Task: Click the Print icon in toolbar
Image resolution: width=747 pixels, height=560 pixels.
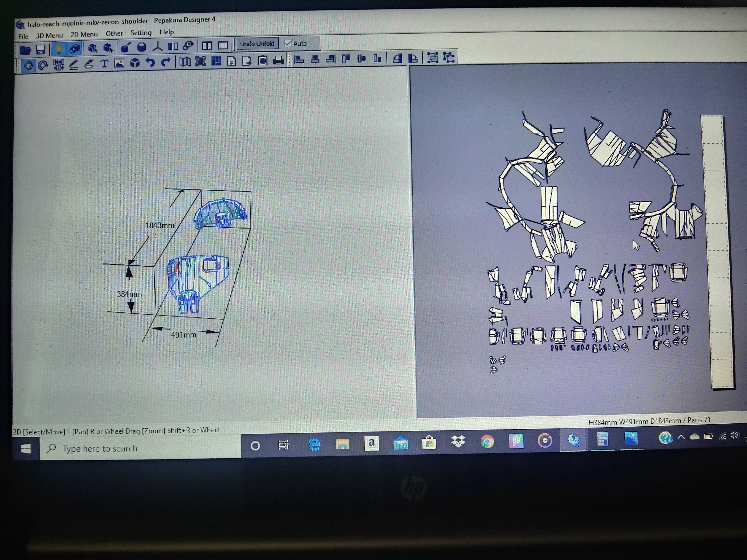Action: click(278, 60)
